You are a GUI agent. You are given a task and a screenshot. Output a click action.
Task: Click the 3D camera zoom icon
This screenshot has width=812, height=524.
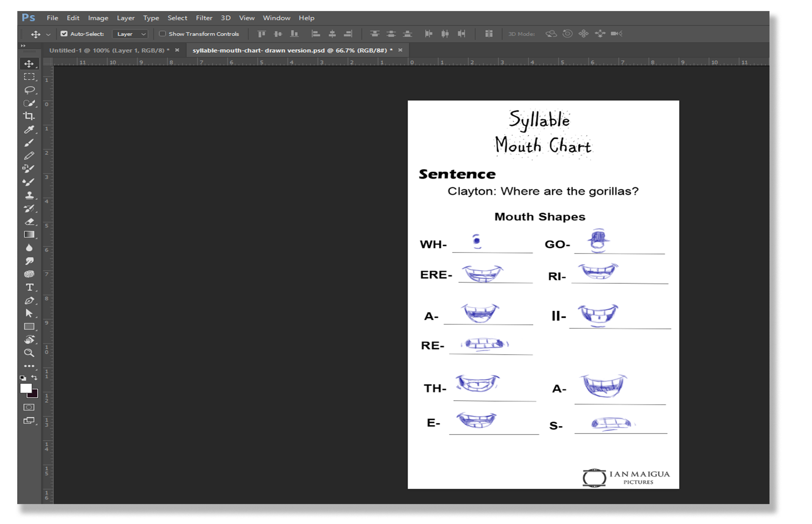point(616,34)
